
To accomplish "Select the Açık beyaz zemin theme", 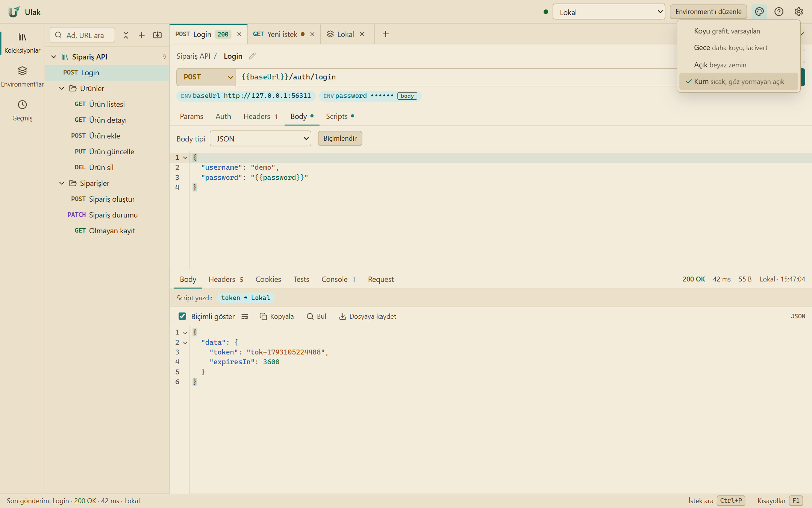I will point(738,65).
